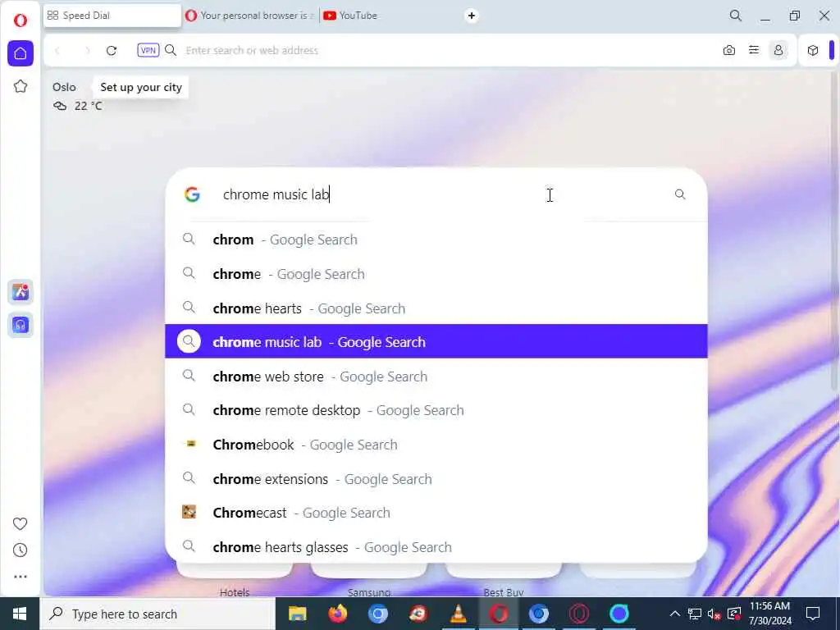Switch to the Speed Dial tab
Screen dimensions: 840x630
coord(112,16)
